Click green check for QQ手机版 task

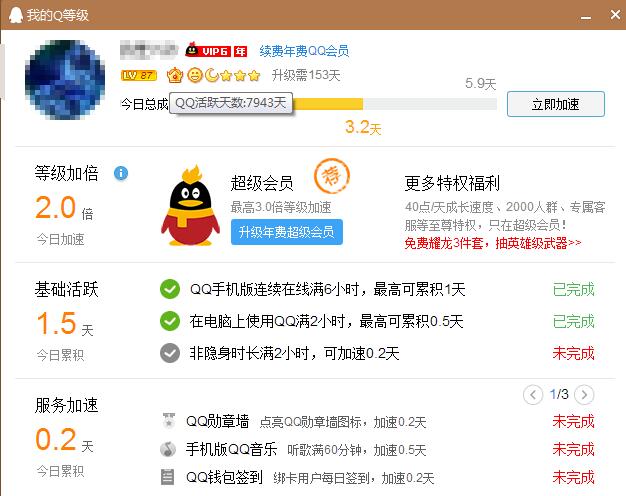click(x=170, y=289)
